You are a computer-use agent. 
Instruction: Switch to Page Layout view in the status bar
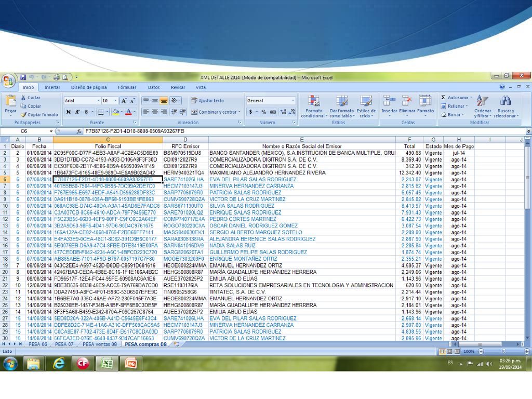tap(450, 352)
